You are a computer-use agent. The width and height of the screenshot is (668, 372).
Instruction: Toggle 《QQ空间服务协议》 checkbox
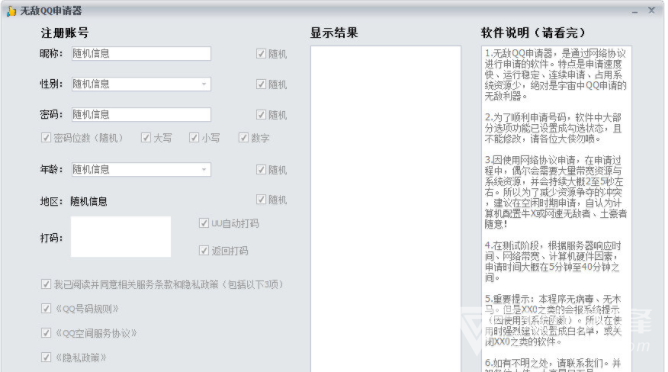(46, 333)
